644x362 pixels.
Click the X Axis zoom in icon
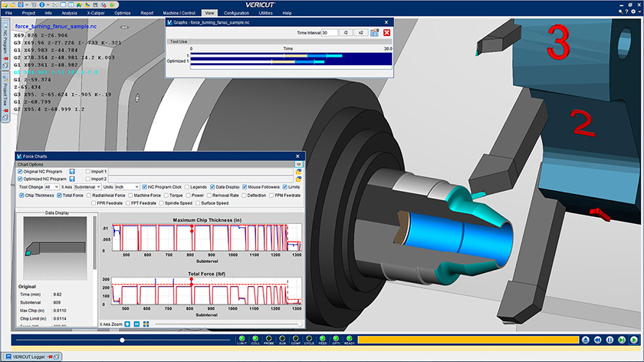pyautogui.click(x=127, y=324)
